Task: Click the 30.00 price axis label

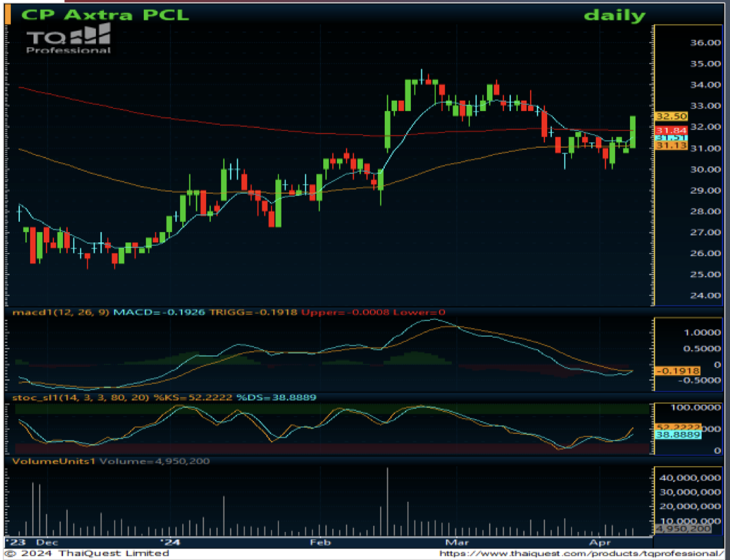Action: (705, 169)
